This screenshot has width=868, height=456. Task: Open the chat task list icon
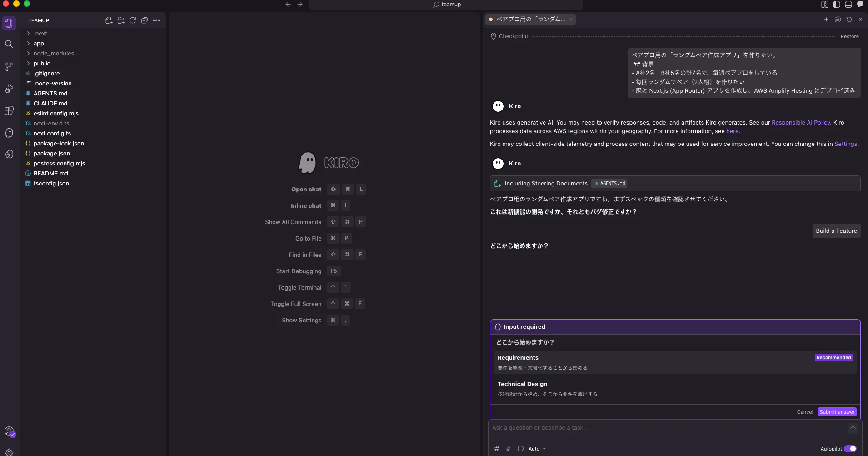tap(838, 20)
